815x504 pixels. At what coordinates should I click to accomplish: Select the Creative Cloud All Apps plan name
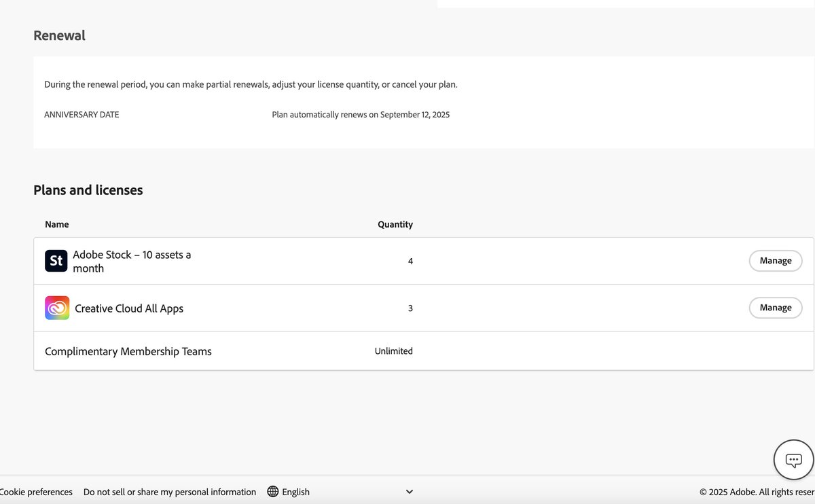pos(129,308)
